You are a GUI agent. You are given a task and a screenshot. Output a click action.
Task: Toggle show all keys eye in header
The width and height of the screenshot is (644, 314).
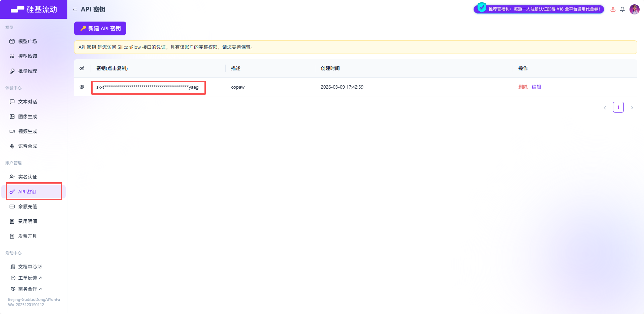(82, 68)
